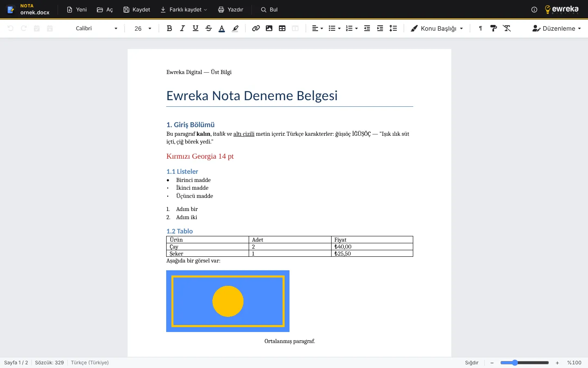Open the bullet list dropdown
The width and height of the screenshot is (588, 368).
pyautogui.click(x=334, y=28)
